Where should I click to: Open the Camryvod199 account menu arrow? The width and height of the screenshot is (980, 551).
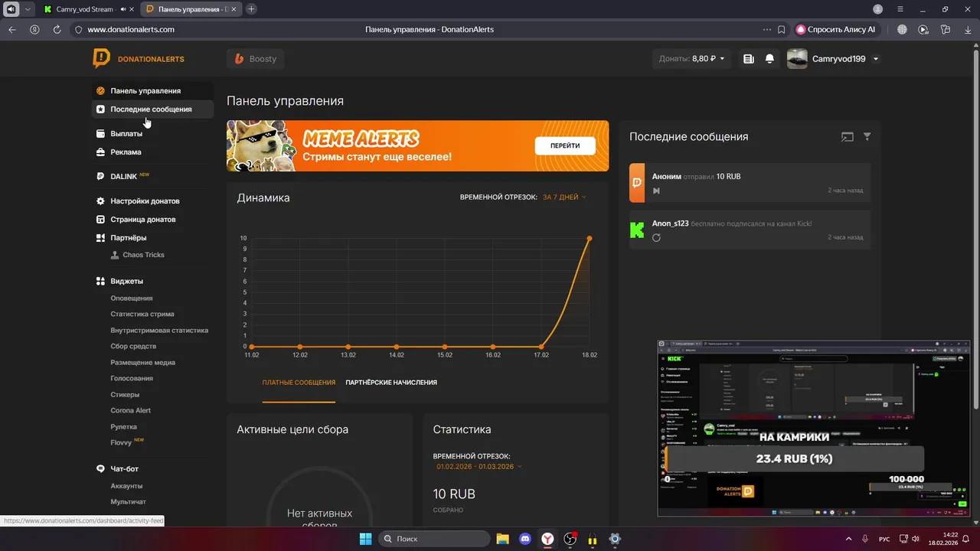[x=876, y=59]
